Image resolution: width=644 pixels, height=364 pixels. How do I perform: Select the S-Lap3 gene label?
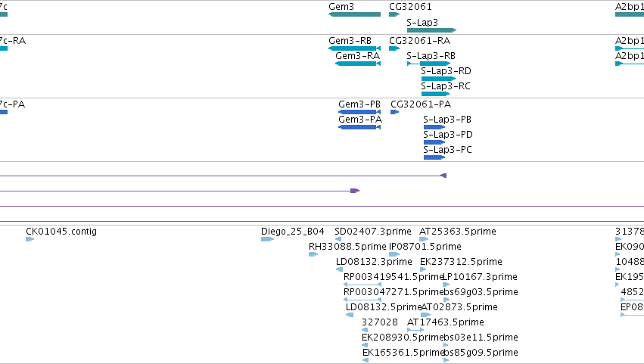(422, 23)
